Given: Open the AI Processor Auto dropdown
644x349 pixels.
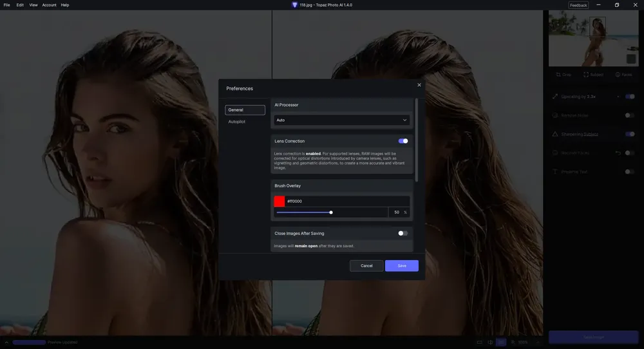Looking at the screenshot, I should pyautogui.click(x=342, y=120).
